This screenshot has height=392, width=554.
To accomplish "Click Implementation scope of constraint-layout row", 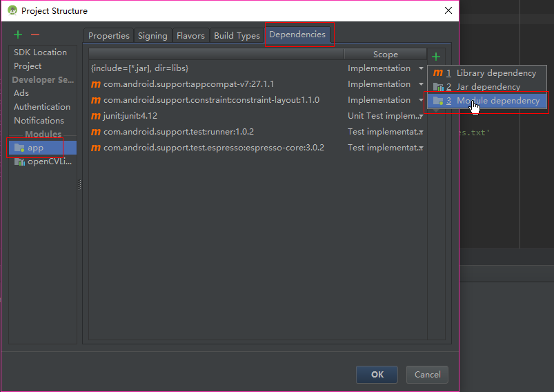I will (x=379, y=100).
